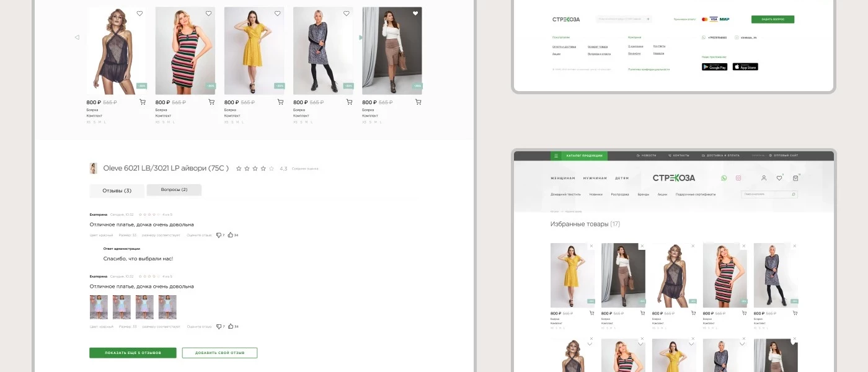This screenshot has width=868, height=372.
Task: Rate the Oleve product using its stars
Action: (x=255, y=168)
